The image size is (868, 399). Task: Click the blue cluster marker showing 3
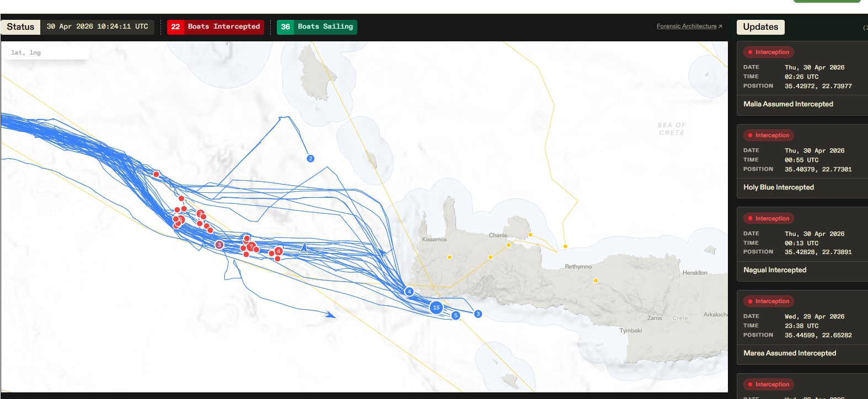(x=478, y=314)
